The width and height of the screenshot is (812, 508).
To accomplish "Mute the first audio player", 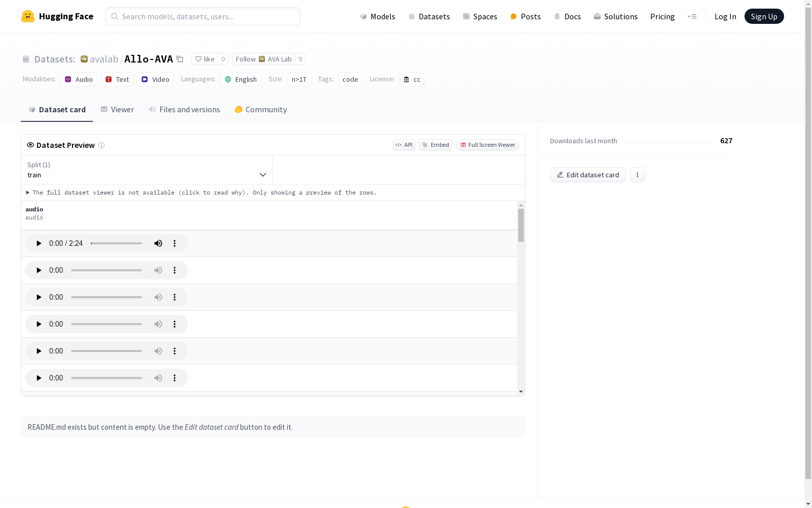I will pyautogui.click(x=158, y=243).
